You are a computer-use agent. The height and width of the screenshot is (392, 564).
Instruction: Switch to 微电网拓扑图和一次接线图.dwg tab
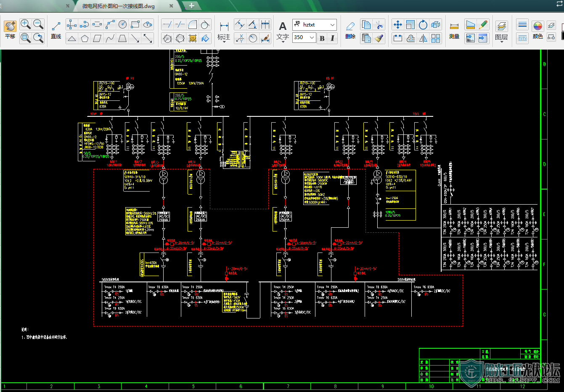[x=119, y=6]
